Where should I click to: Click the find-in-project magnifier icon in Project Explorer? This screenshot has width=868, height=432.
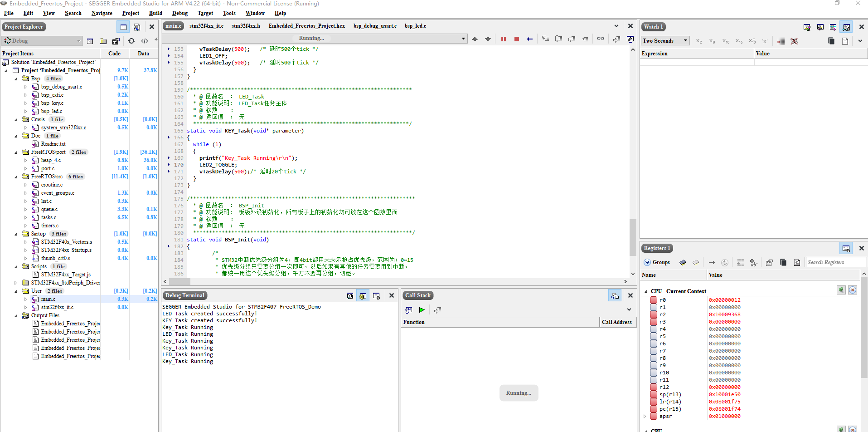pos(136,27)
